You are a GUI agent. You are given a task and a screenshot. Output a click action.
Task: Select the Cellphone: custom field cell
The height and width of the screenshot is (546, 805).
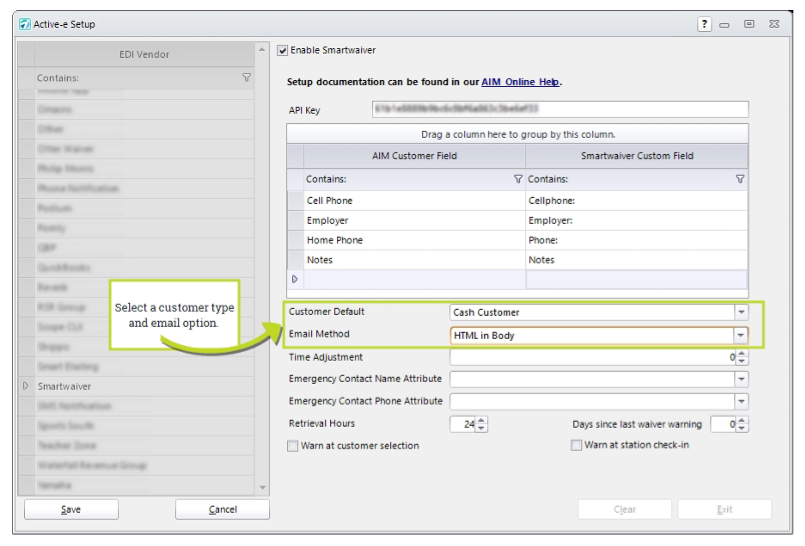[637, 201]
